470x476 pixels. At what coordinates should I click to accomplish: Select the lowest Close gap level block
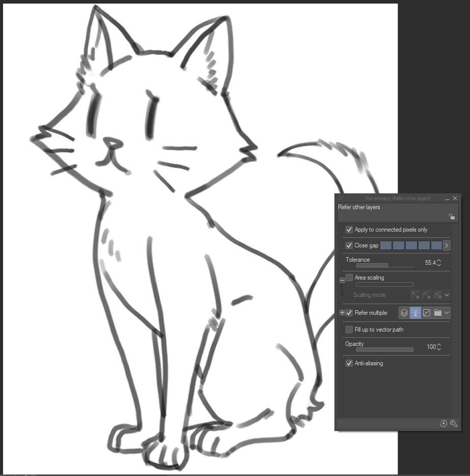386,245
